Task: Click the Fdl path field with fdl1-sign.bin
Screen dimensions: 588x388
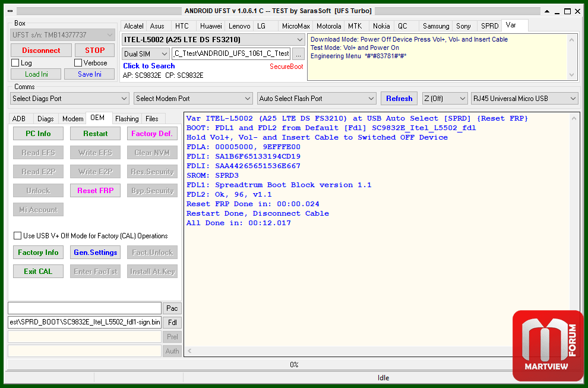Action: [x=85, y=322]
